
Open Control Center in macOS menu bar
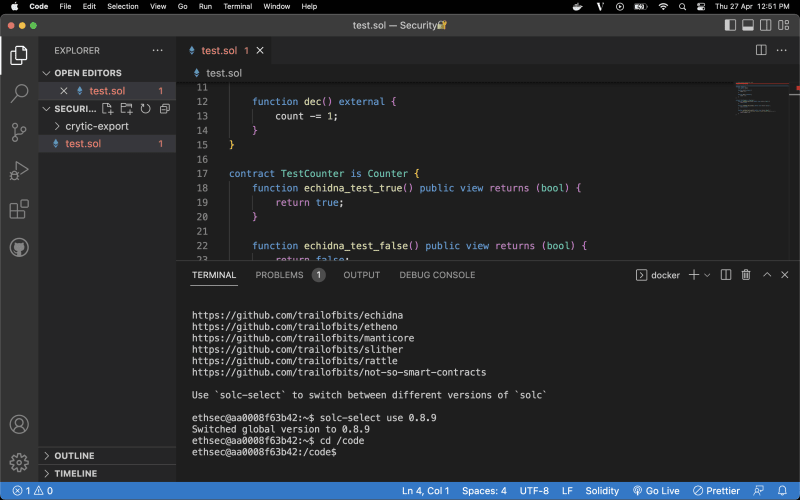pyautogui.click(x=701, y=7)
